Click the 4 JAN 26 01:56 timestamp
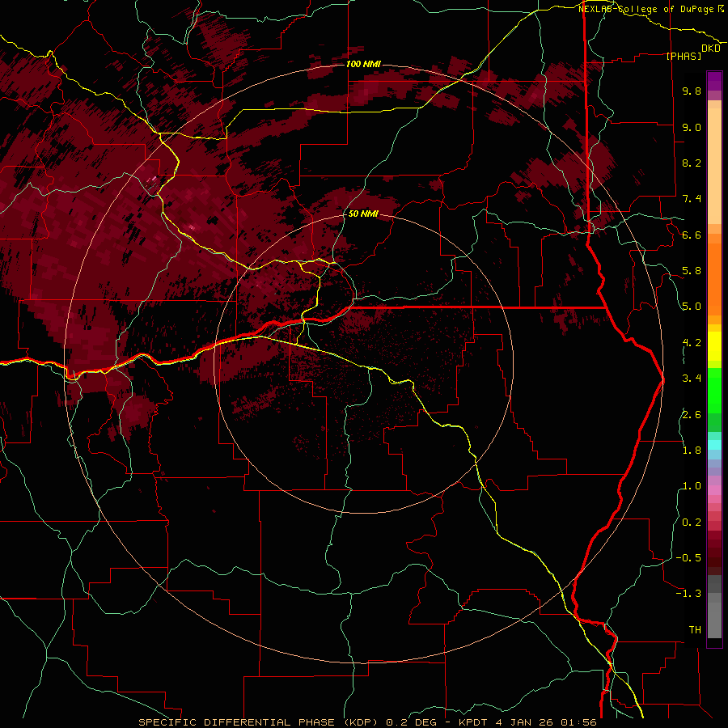 click(546, 722)
